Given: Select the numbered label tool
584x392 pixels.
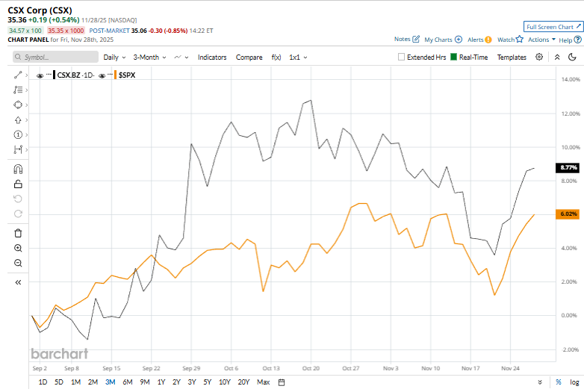Looking at the screenshot, I should click(18, 134).
